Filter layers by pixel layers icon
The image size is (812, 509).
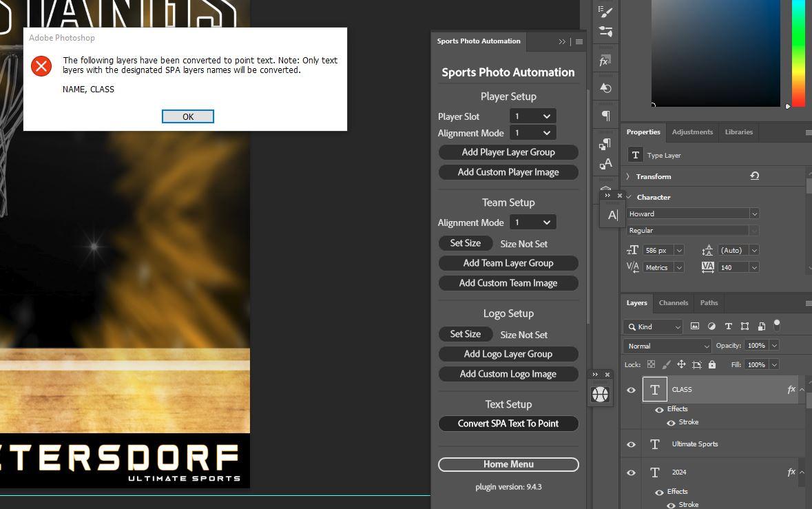click(x=695, y=326)
